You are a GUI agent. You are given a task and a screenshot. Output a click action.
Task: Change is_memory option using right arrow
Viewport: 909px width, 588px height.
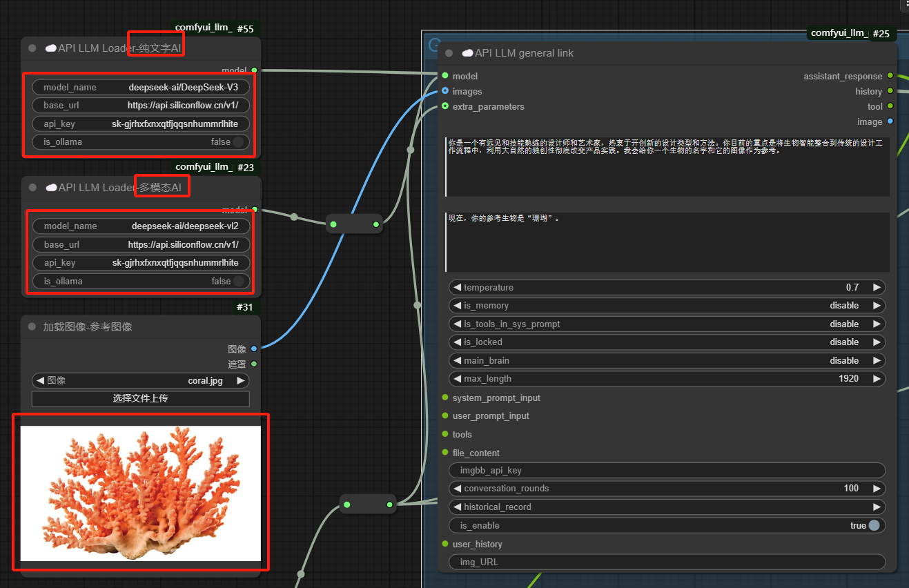(877, 306)
